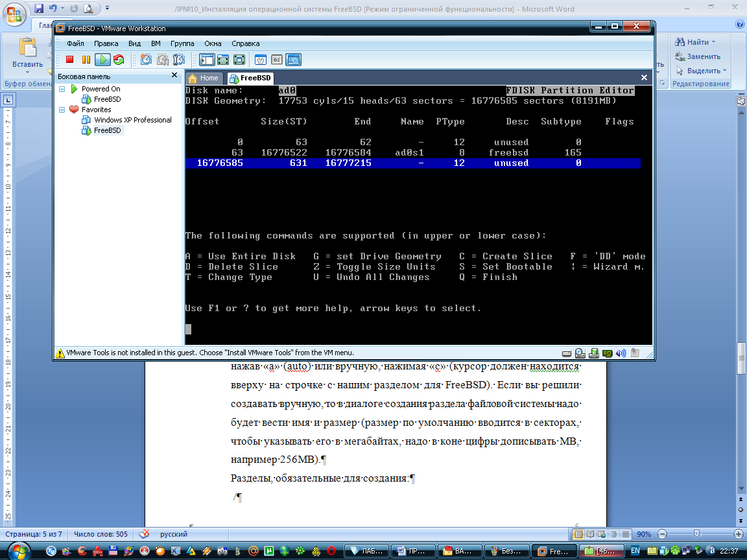Enter full screen mode icon
Screen dimensions: 747x560
pyautogui.click(x=239, y=60)
